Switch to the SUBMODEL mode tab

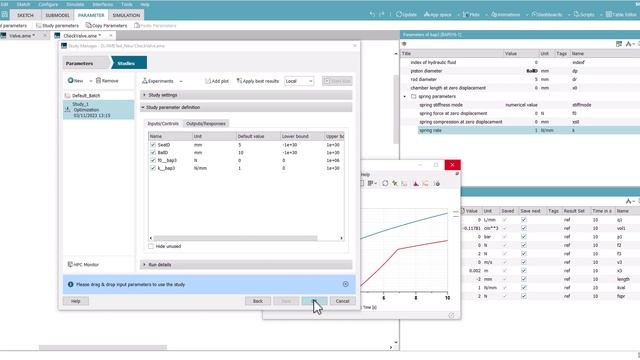coord(58,15)
